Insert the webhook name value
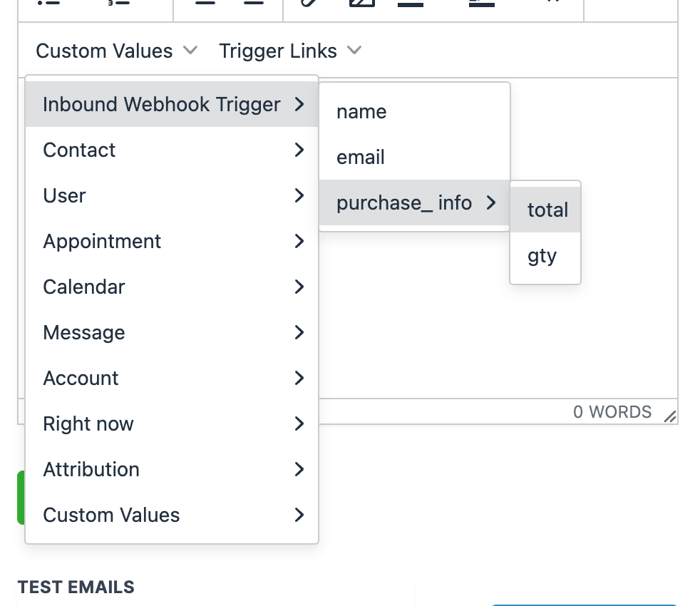Viewport: 700px width, 606px height. [361, 111]
